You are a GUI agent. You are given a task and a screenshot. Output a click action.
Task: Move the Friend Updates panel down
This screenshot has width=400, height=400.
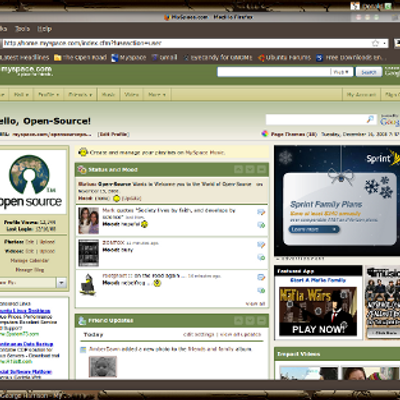(250, 321)
